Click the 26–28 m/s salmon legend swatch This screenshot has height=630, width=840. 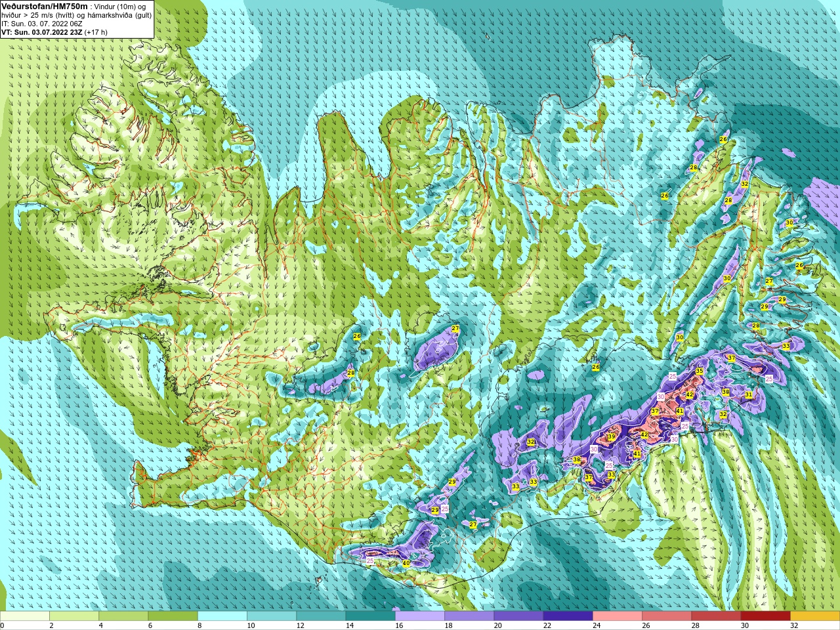(x=667, y=616)
